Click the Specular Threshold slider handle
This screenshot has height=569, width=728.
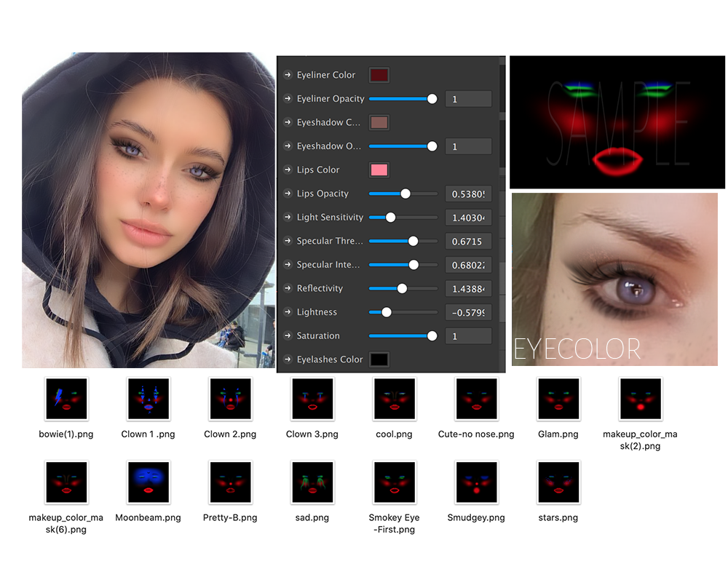tap(413, 241)
